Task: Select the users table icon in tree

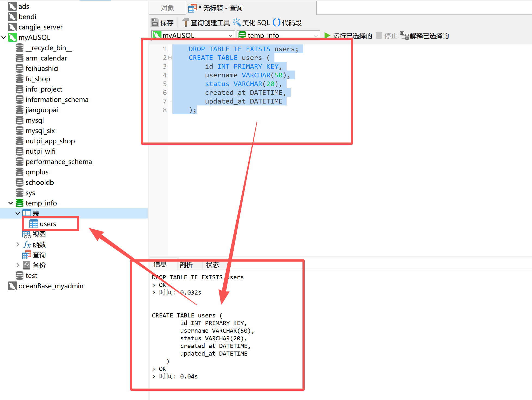Action: tap(33, 224)
